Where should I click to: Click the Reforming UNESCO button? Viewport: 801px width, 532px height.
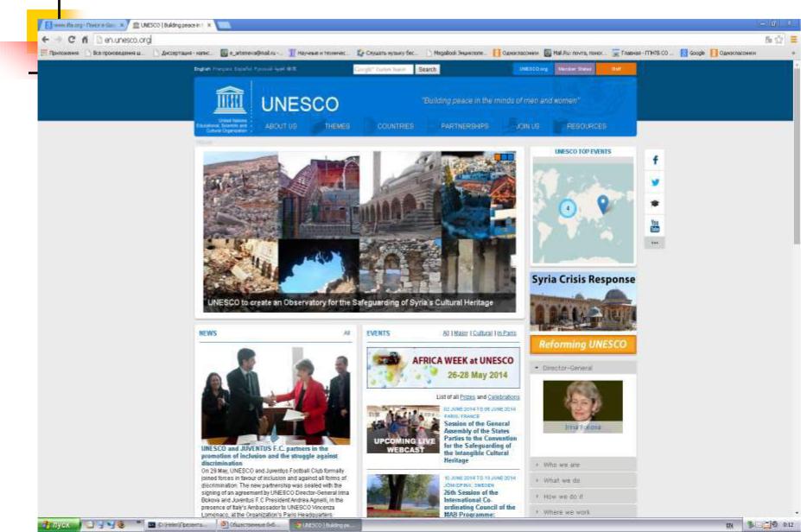[x=583, y=344]
